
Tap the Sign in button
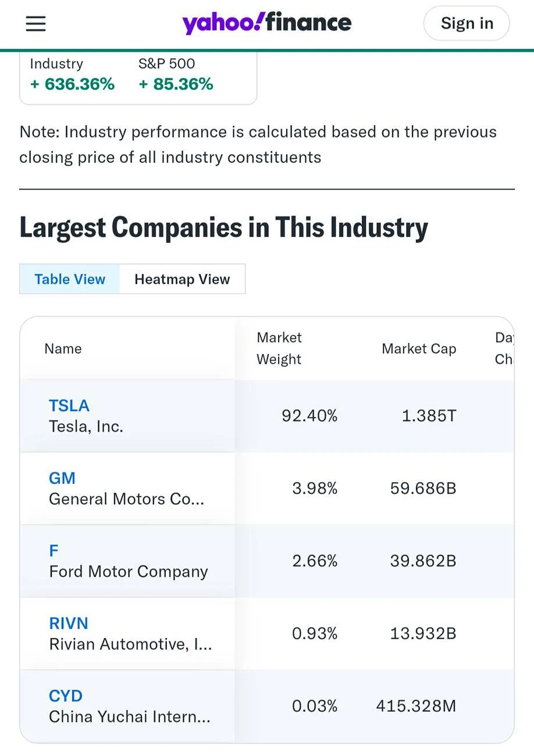467,23
